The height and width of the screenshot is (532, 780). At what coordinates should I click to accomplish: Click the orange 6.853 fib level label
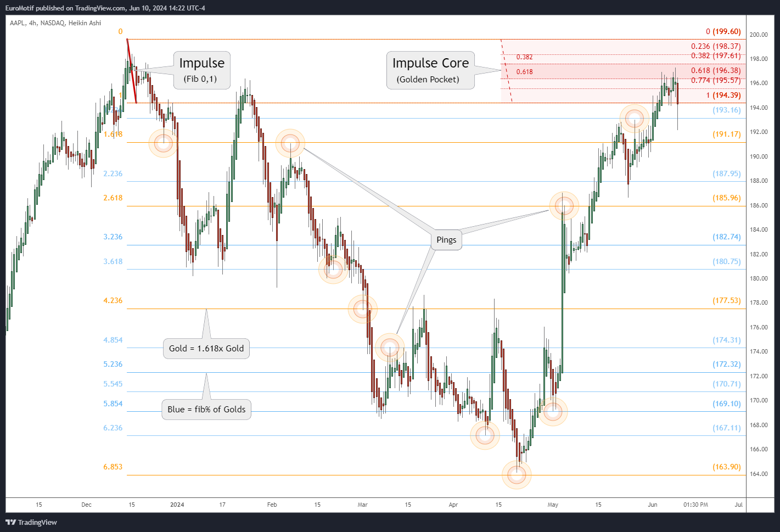coord(113,467)
